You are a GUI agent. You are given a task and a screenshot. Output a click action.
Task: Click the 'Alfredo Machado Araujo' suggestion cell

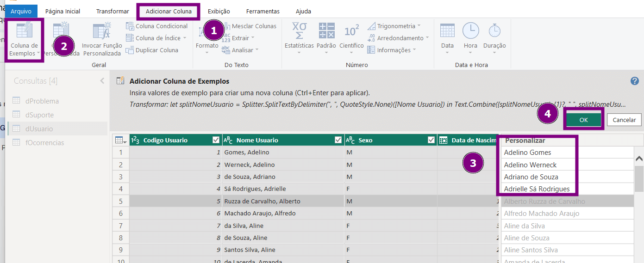(x=567, y=213)
